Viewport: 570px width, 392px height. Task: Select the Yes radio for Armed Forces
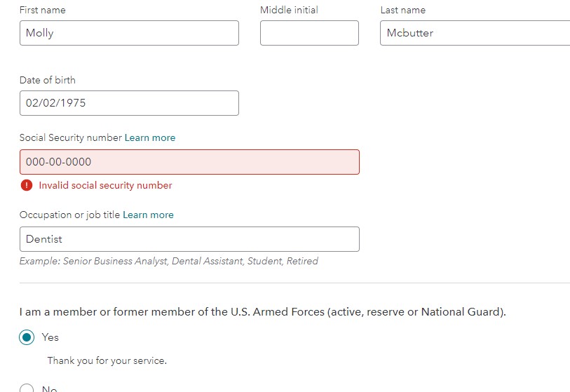click(x=27, y=337)
